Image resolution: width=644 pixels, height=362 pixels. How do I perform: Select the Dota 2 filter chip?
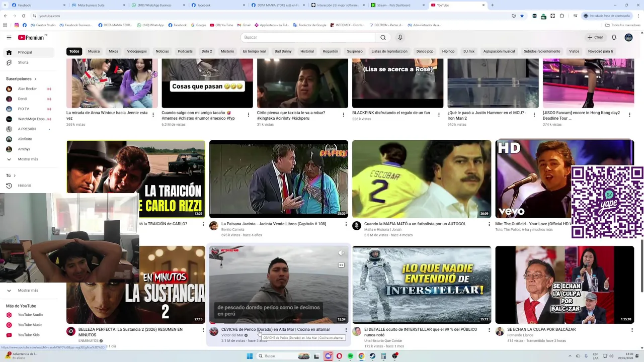click(206, 51)
